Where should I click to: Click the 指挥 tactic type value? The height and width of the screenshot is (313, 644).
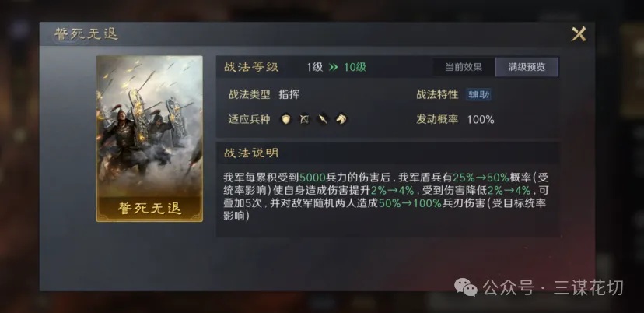pyautogui.click(x=289, y=94)
